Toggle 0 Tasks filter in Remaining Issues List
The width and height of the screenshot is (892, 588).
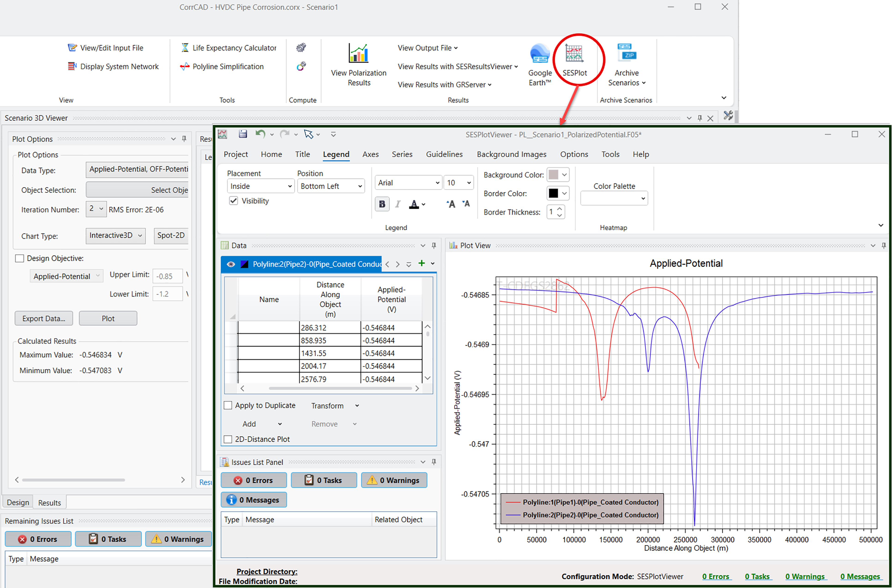[x=108, y=539]
